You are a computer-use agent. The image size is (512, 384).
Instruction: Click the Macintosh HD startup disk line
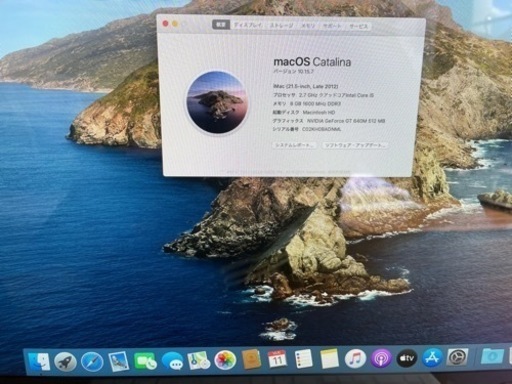[x=304, y=112]
